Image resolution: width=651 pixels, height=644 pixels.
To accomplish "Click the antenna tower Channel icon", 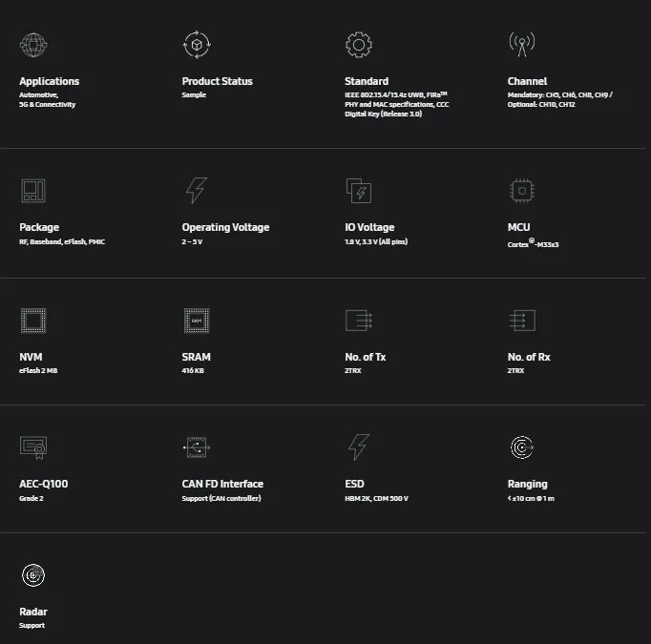I will (x=522, y=45).
